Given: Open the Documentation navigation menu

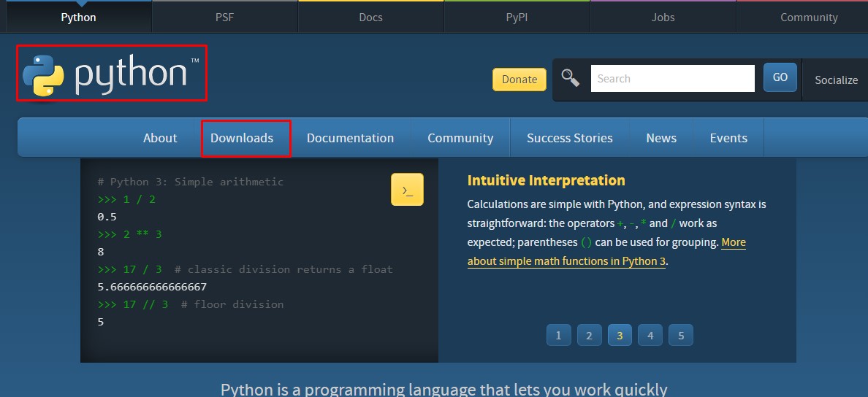Looking at the screenshot, I should click(351, 138).
